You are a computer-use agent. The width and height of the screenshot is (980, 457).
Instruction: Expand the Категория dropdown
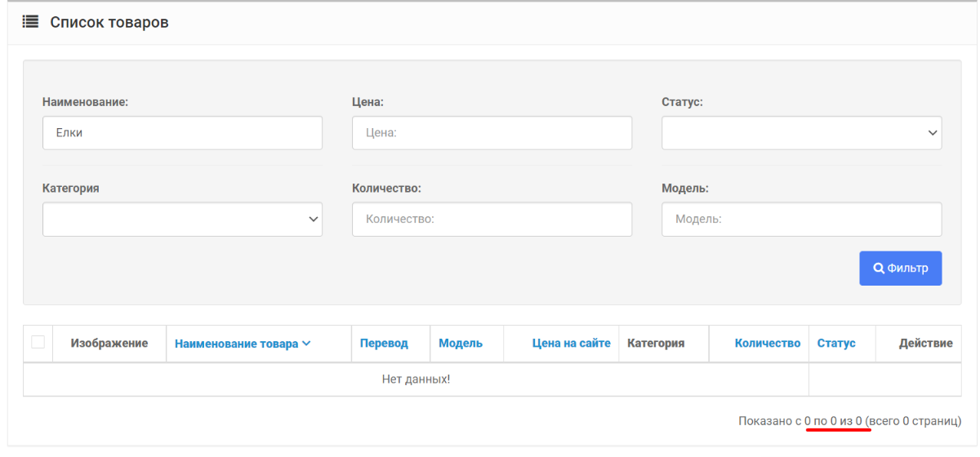[x=182, y=220]
